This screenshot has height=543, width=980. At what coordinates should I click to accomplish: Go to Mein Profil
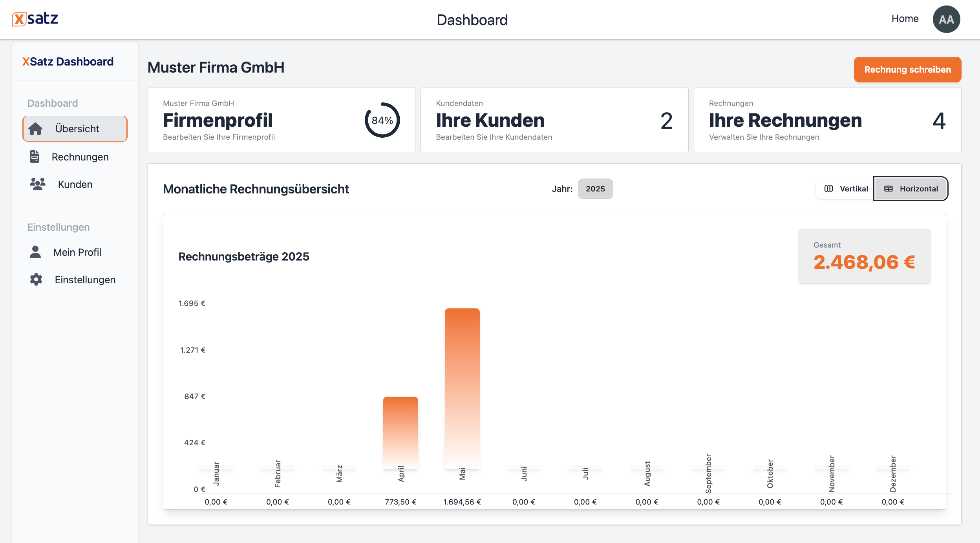(x=75, y=252)
